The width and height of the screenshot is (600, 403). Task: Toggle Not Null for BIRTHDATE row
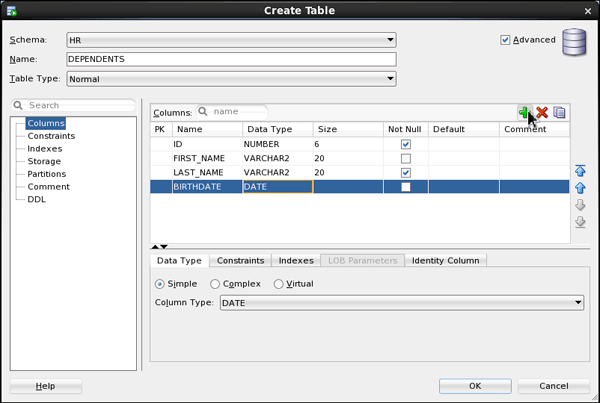coord(406,187)
